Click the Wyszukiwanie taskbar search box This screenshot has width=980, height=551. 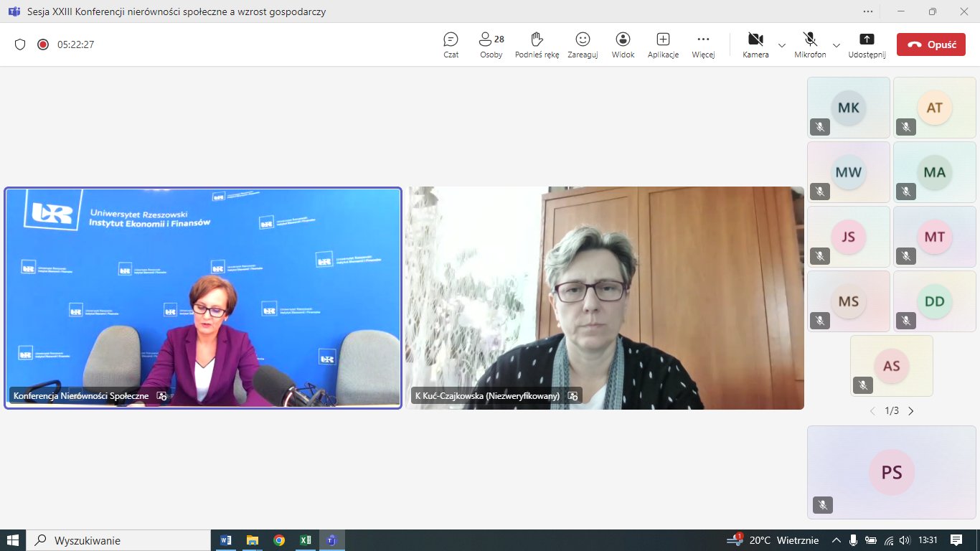[x=118, y=540]
